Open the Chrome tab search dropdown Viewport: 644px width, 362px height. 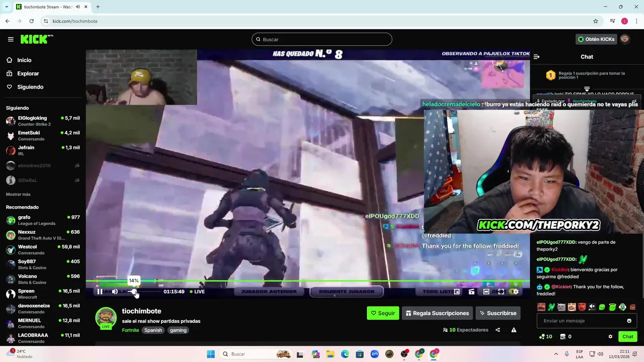(x=7, y=7)
